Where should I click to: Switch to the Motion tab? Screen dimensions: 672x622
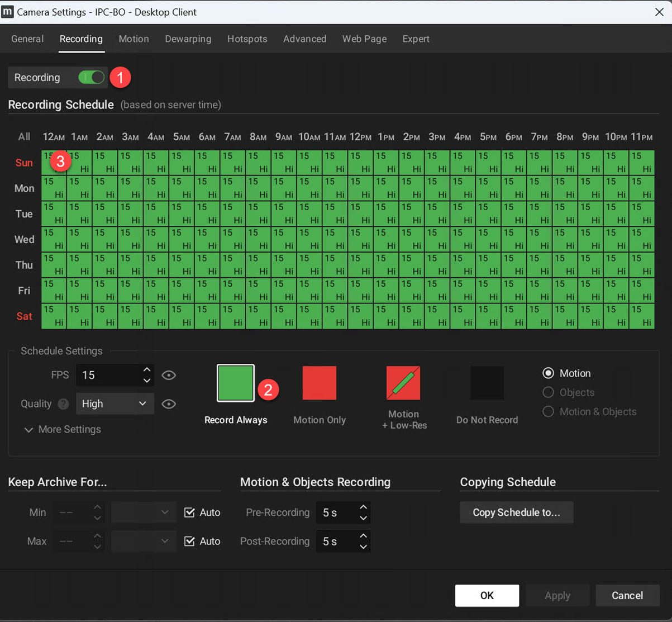pyautogui.click(x=134, y=39)
